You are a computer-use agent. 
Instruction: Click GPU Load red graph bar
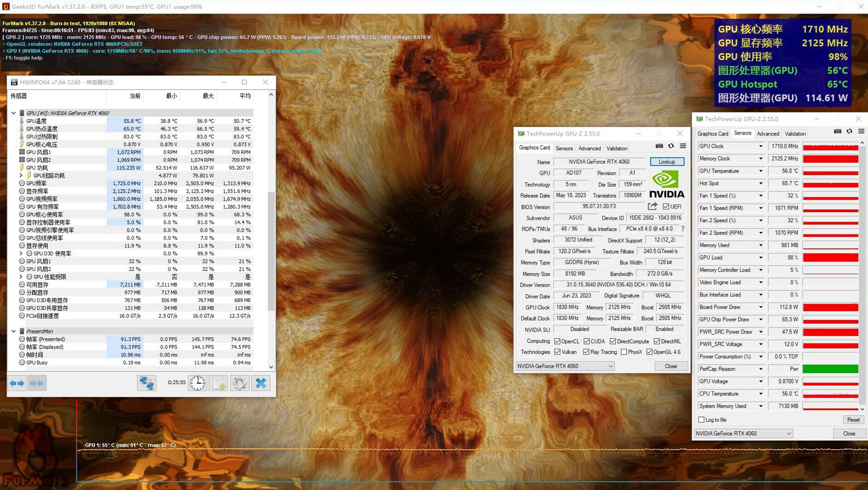[830, 258]
